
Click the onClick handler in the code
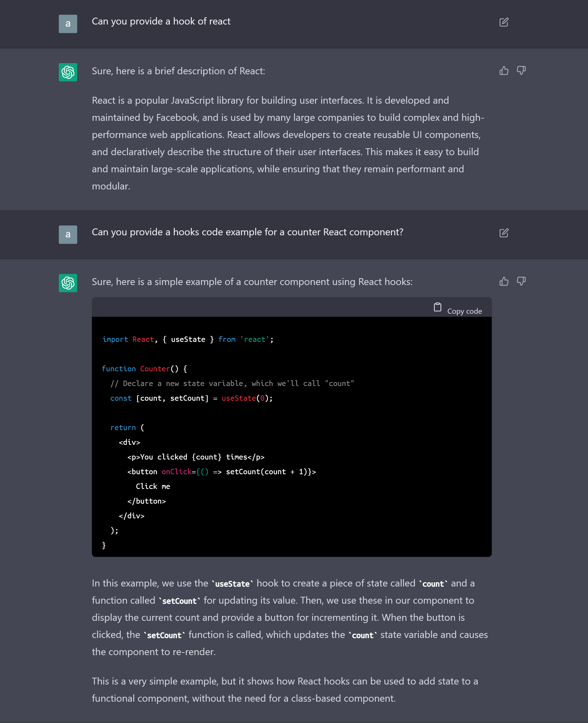tap(176, 471)
